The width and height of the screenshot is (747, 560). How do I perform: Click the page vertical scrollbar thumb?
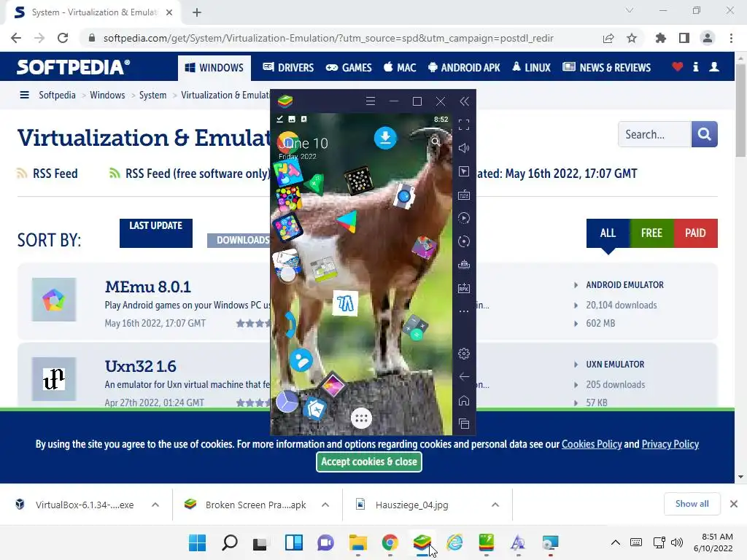coord(740,110)
